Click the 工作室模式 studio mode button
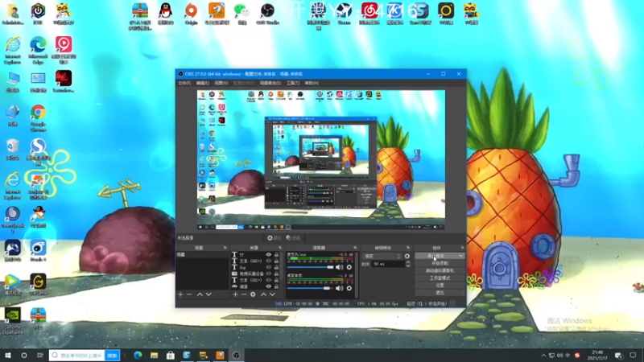 point(440,278)
